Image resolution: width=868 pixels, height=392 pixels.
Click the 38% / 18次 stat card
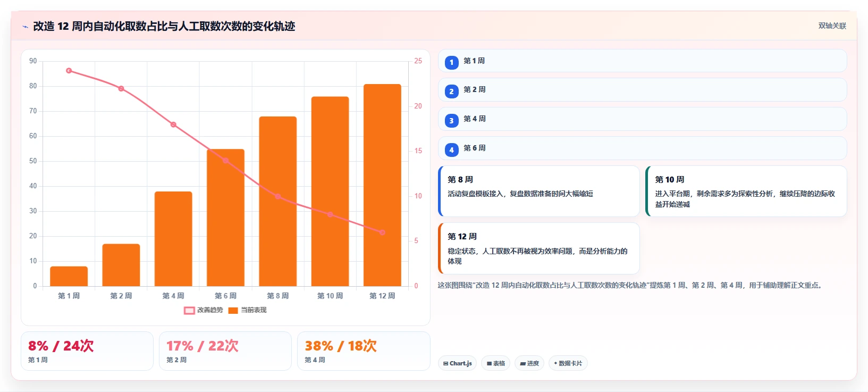tap(364, 351)
